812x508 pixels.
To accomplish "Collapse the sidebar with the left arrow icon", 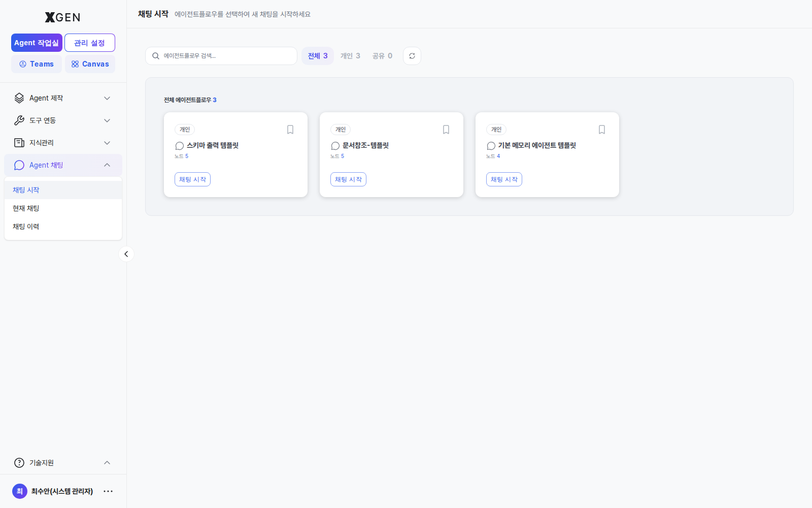I will [126, 254].
